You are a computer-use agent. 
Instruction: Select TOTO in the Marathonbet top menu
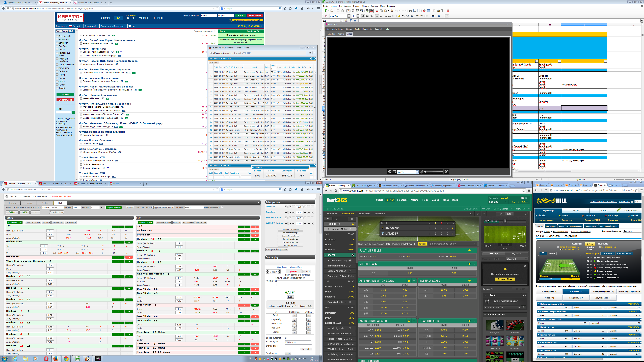[x=130, y=18]
